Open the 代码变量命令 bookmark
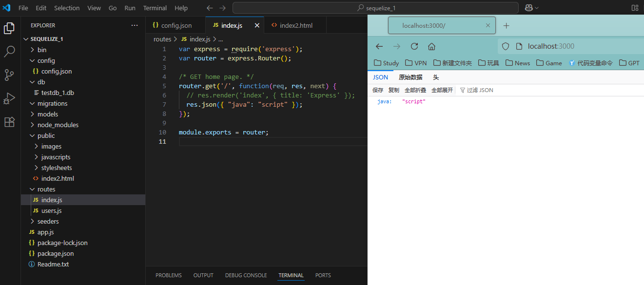This screenshot has width=644, height=285. tap(591, 63)
